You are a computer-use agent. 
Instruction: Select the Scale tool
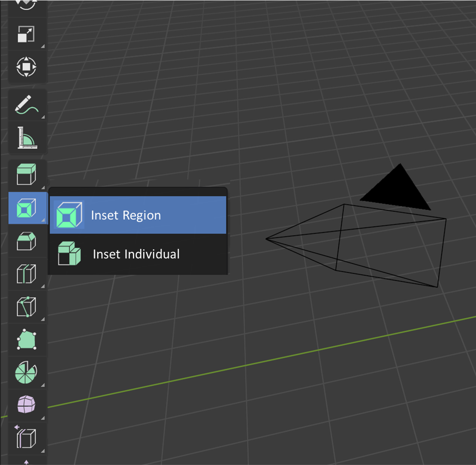click(x=27, y=34)
